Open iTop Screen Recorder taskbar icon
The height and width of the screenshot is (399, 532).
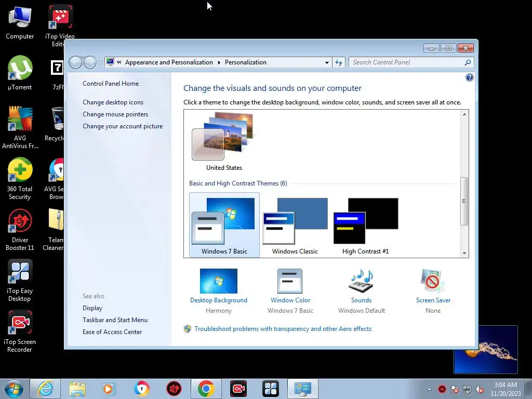(x=238, y=389)
